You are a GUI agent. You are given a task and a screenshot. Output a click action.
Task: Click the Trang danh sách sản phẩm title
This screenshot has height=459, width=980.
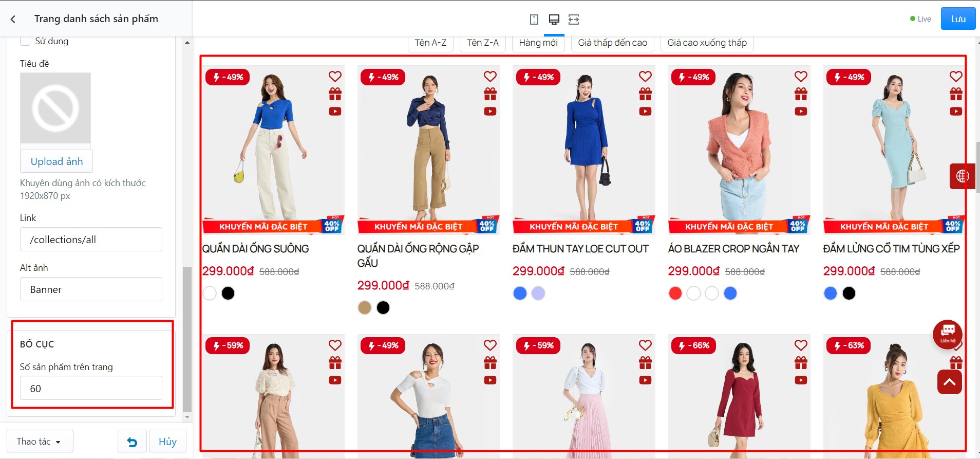coord(96,19)
